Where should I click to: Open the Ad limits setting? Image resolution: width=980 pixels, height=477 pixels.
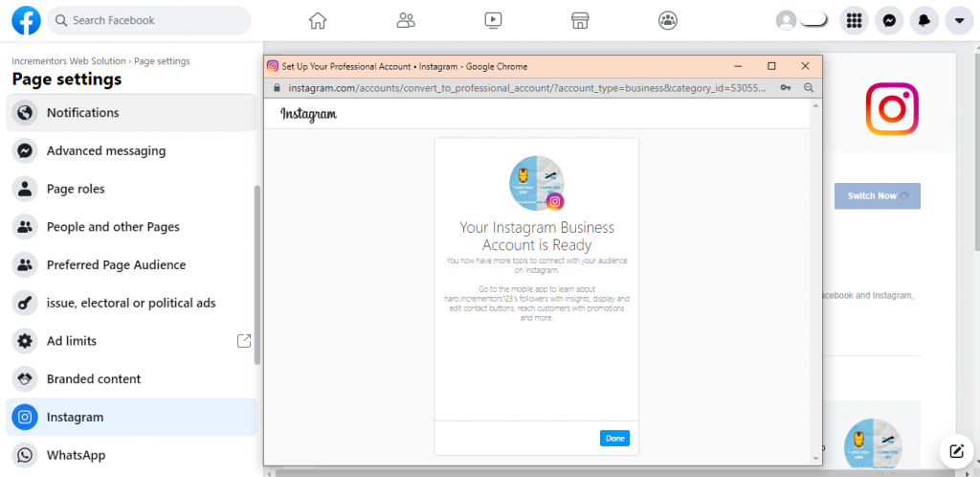131,341
